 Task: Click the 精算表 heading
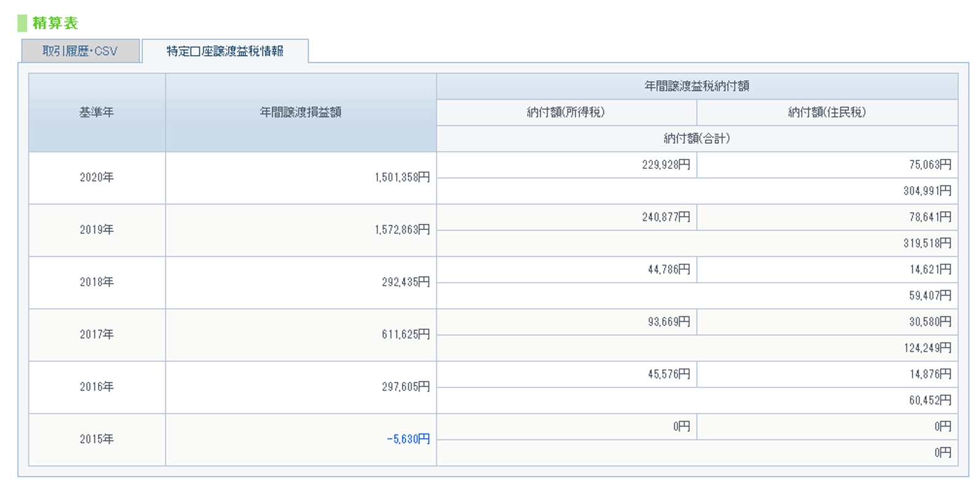(x=55, y=23)
